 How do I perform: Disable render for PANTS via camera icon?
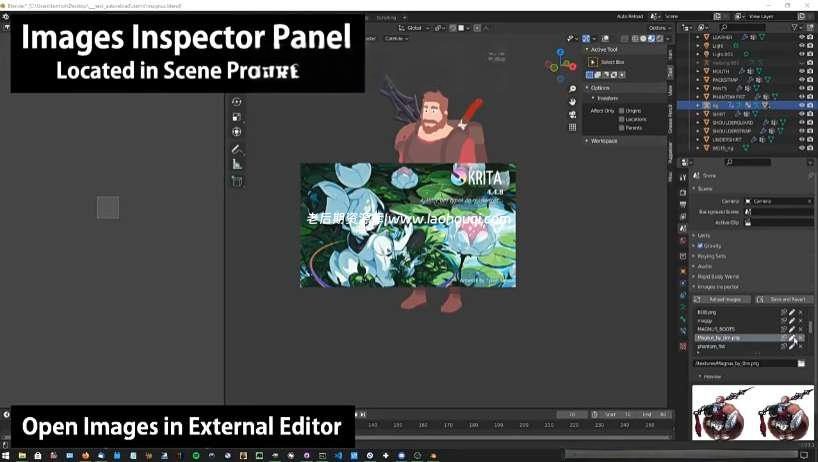[x=810, y=89]
